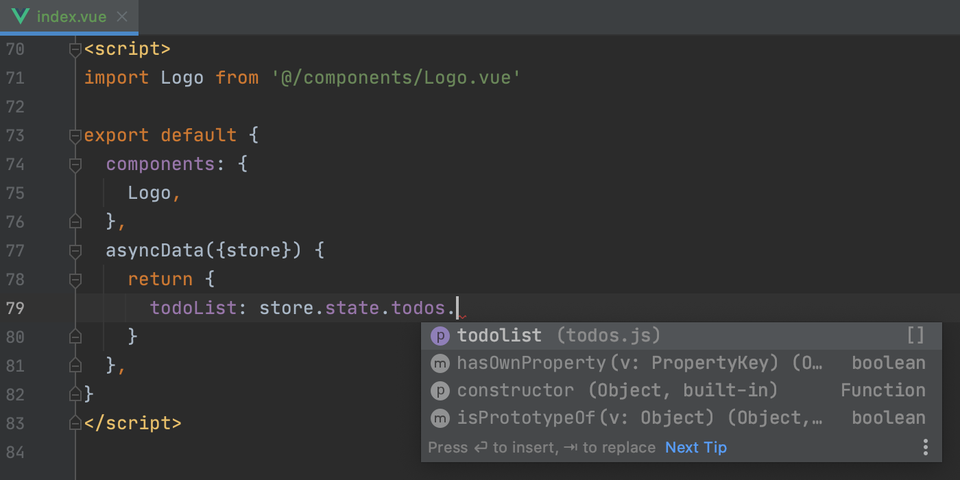Fold the closing script tag at line 83
Viewport: 960px width, 480px height.
(74, 423)
